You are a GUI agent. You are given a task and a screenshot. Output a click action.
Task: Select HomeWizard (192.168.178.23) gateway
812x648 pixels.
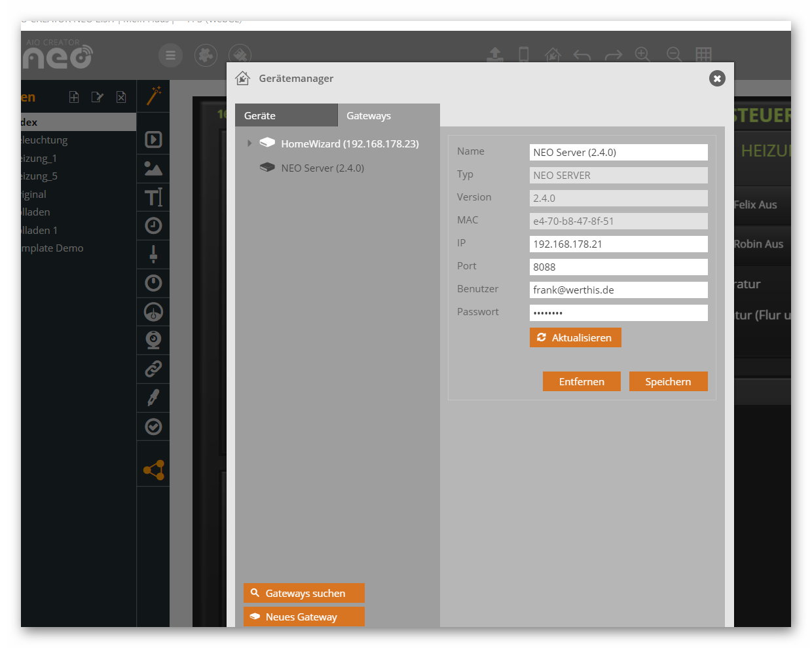(x=350, y=143)
